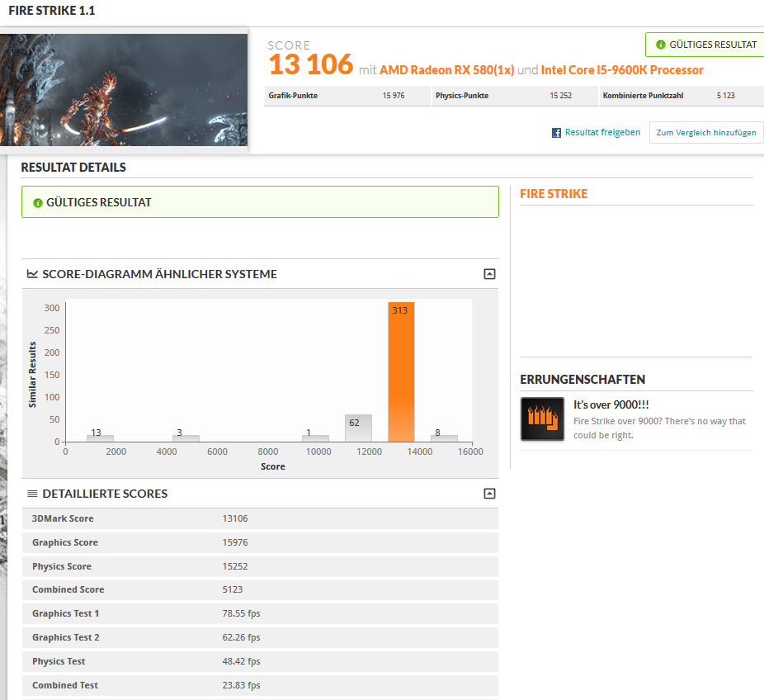764x700 pixels.
Task: Click Graphics Test 1 value 78.55 fps
Action: point(241,613)
